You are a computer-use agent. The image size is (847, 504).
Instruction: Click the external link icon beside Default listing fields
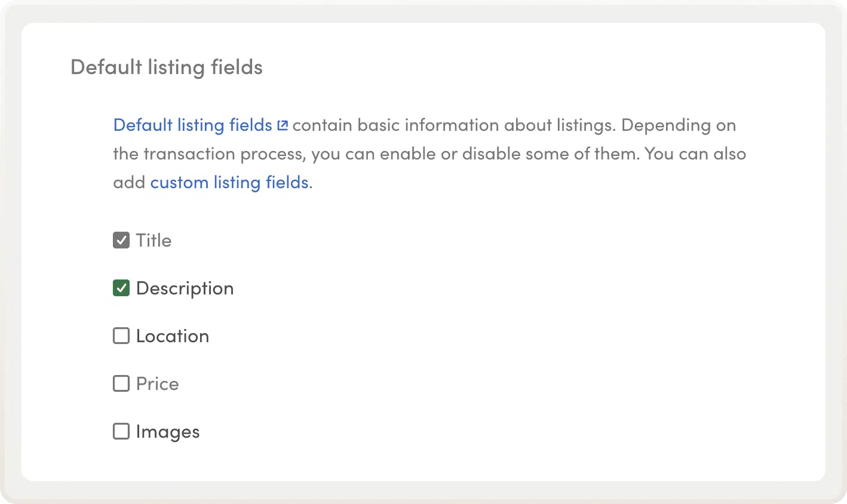pos(283,125)
